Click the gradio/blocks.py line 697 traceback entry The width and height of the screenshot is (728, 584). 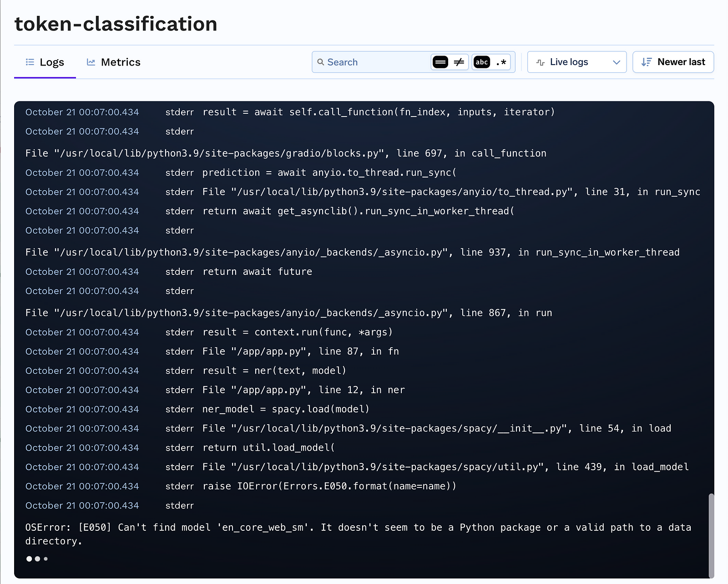[286, 153]
